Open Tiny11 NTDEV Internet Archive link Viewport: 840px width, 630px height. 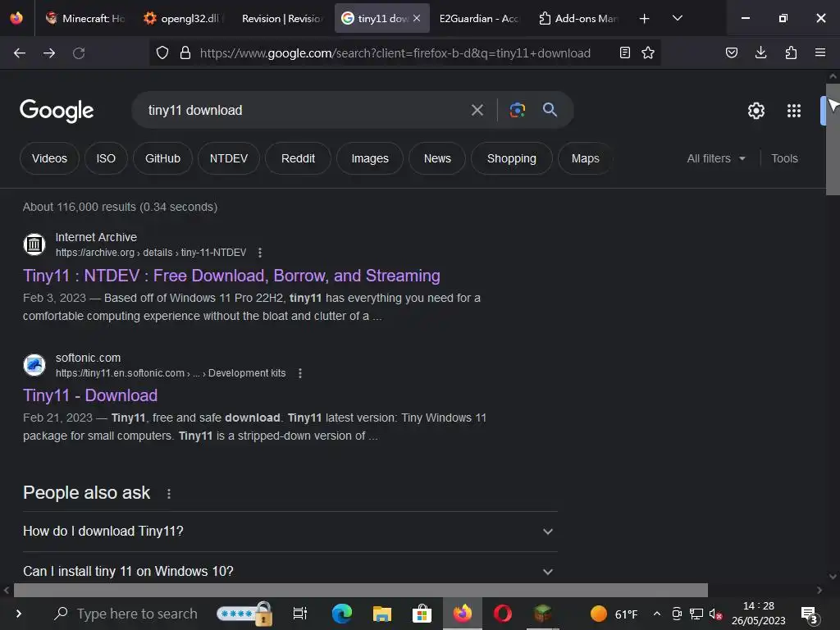point(231,276)
